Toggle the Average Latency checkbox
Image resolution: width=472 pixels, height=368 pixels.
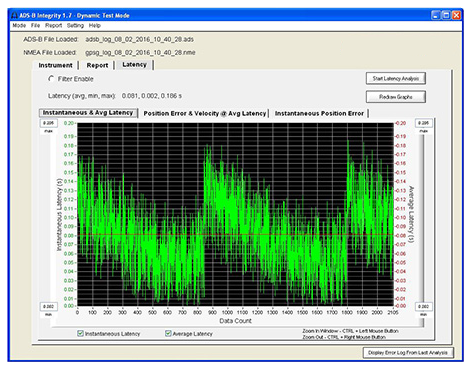(168, 333)
